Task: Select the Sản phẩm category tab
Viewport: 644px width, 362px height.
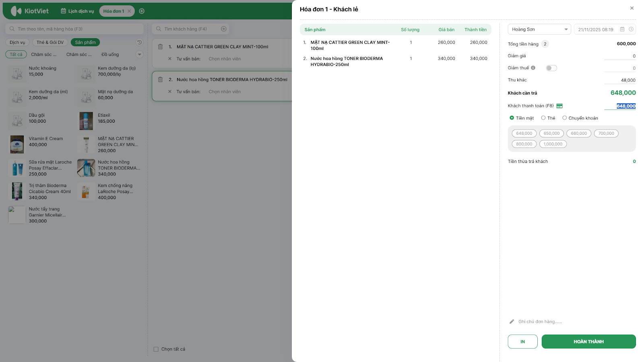Action: point(85,42)
